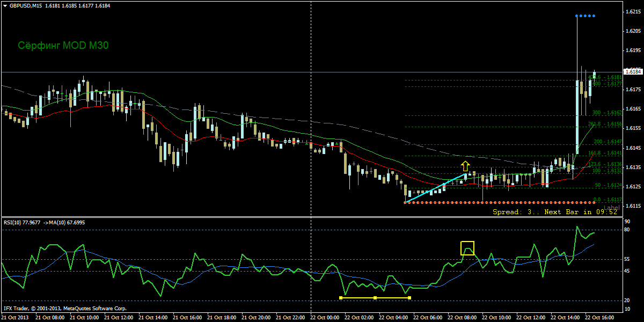Image resolution: width=644 pixels, height=322 pixels.
Task: Click the '21 Oct 20:00' time axis label
Action: [x=257, y=317]
